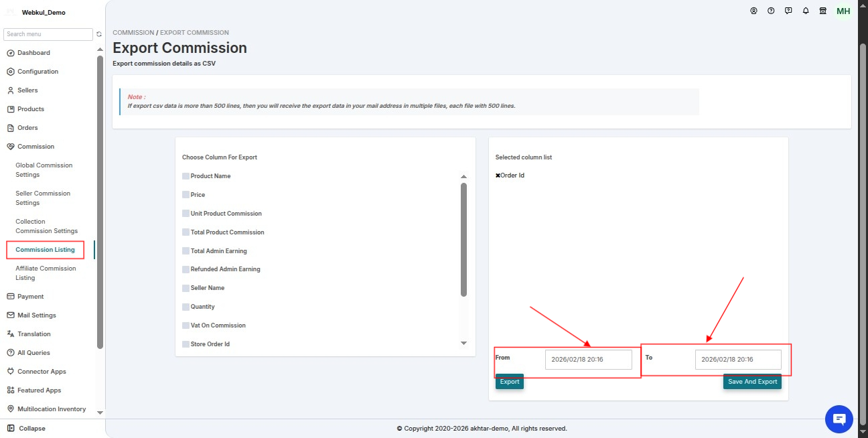Open the help question mark icon
868x438 pixels.
click(x=771, y=11)
